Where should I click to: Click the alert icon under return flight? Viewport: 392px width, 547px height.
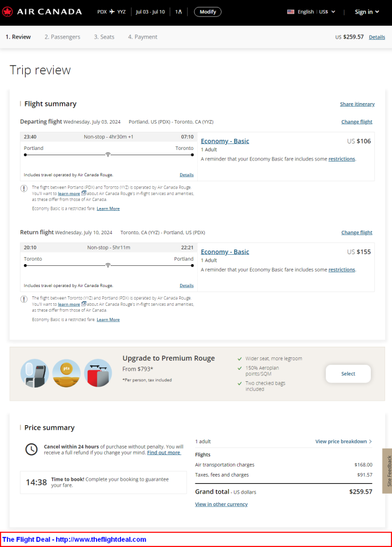(x=23, y=299)
